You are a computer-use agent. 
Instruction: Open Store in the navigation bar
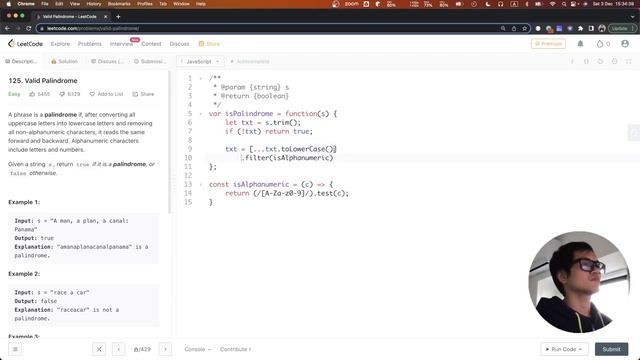209,44
